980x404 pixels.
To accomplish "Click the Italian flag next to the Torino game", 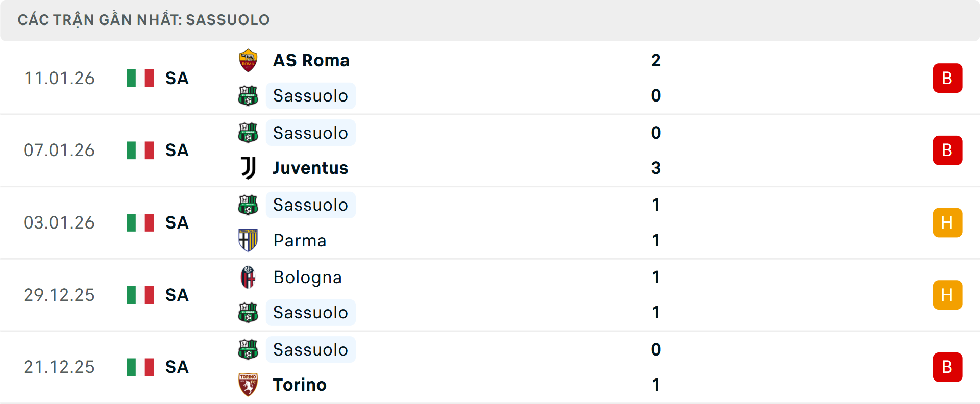I will point(140,367).
